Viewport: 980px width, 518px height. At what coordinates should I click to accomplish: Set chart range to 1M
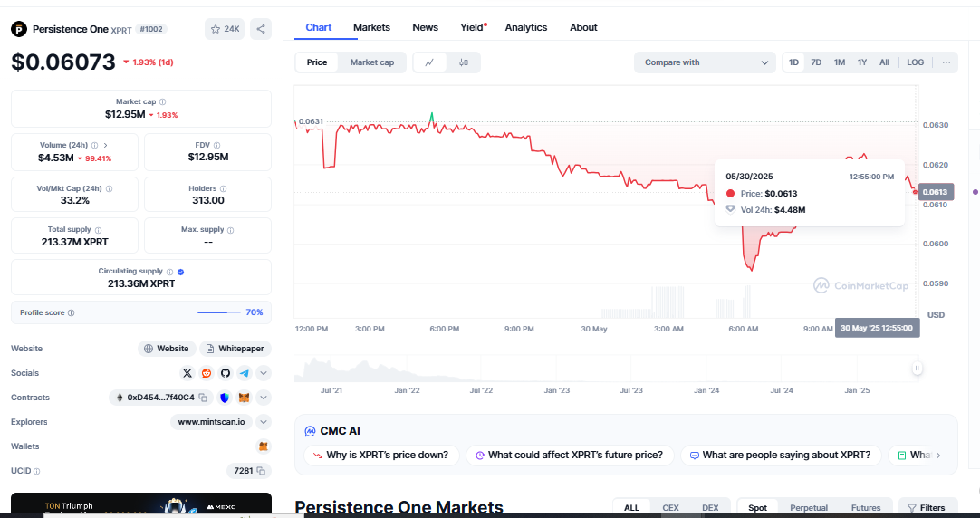pos(840,62)
